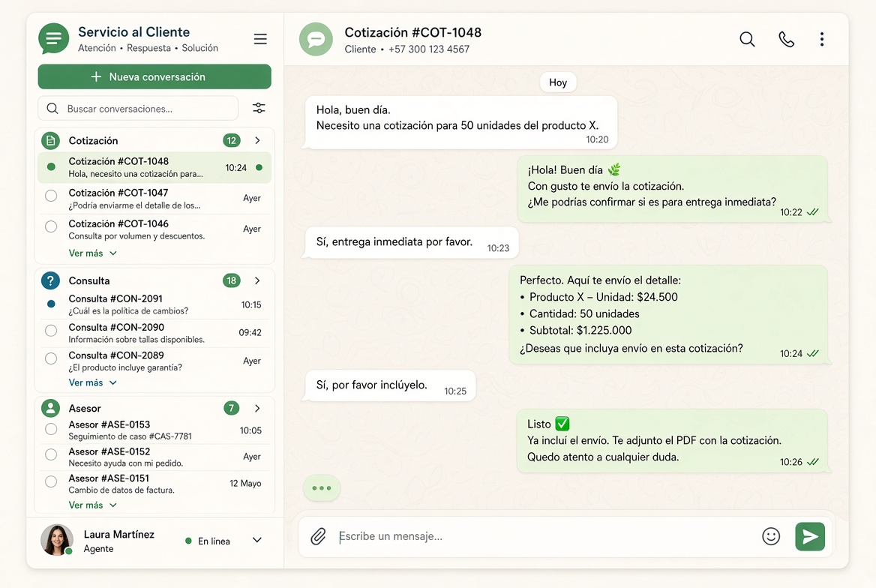
Task: Select radio for Asesor #ASE-0151
Action: (51, 481)
